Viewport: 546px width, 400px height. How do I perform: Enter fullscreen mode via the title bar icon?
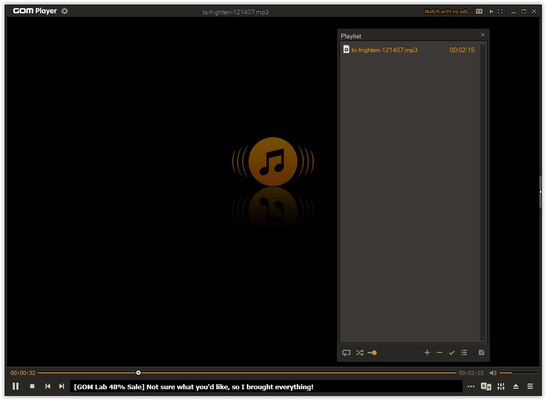point(500,11)
